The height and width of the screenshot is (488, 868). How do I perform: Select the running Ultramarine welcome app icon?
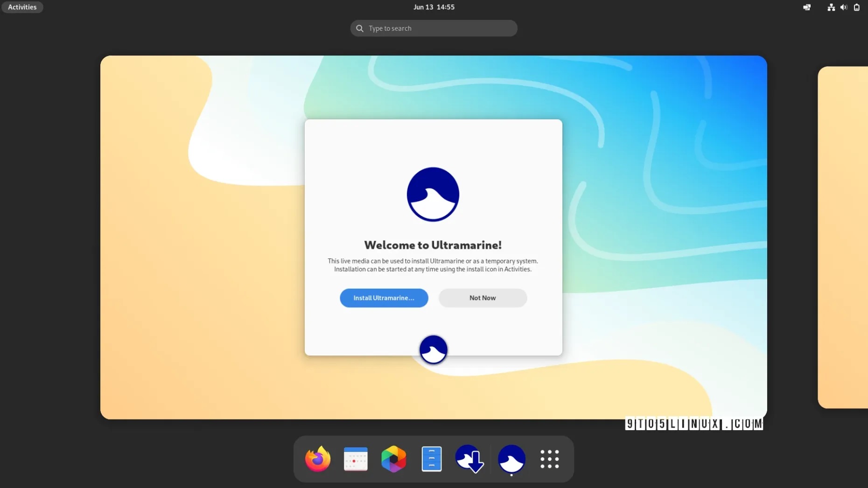tap(512, 460)
